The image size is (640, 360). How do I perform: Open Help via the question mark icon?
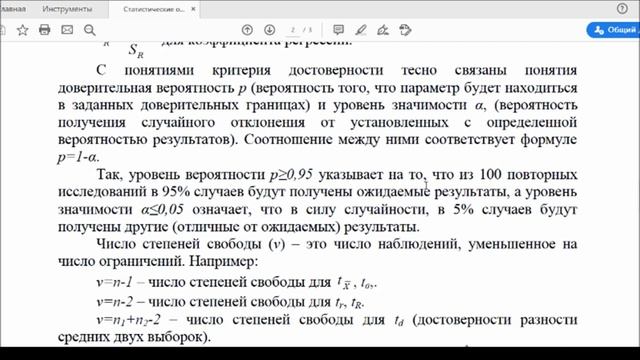622,9
